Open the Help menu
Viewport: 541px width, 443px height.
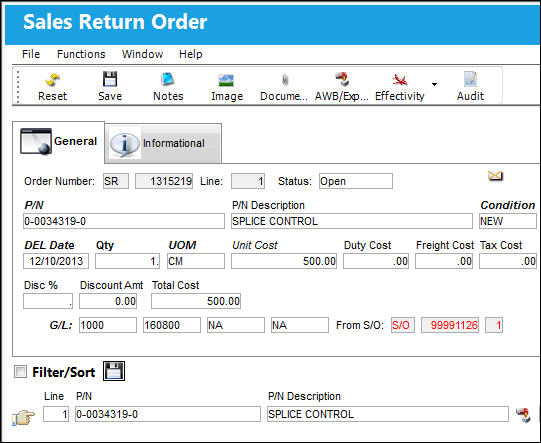tap(190, 54)
